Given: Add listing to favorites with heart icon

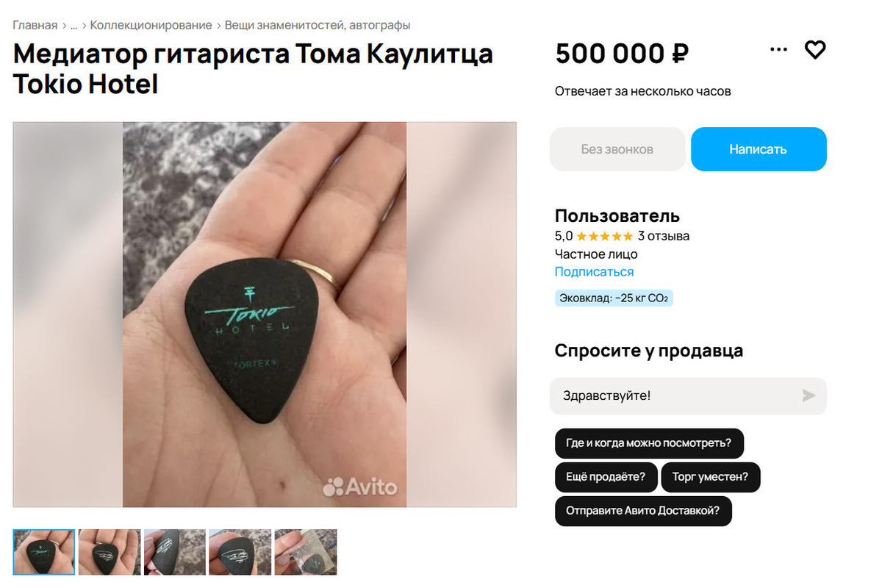Looking at the screenshot, I should (815, 50).
